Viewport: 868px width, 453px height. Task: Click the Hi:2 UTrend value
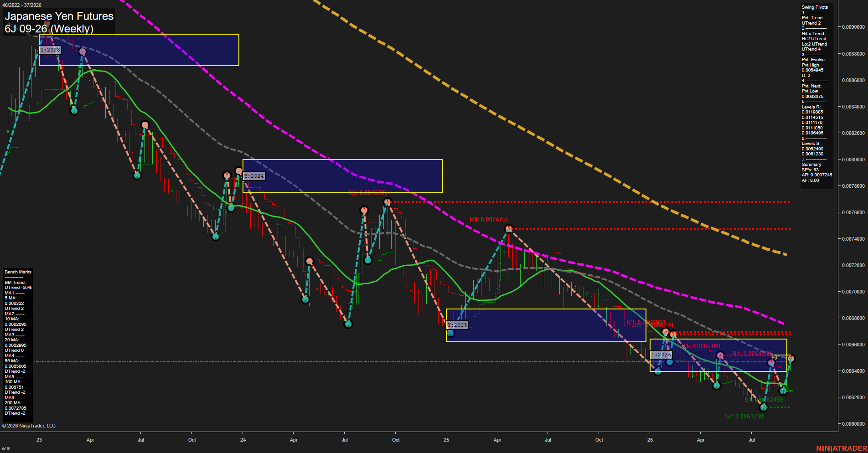click(x=814, y=39)
